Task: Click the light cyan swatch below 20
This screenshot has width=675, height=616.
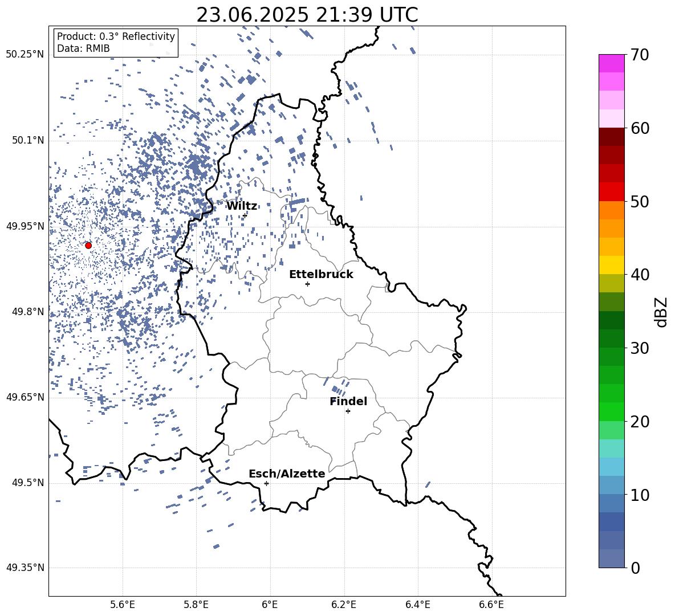Action: [x=612, y=448]
